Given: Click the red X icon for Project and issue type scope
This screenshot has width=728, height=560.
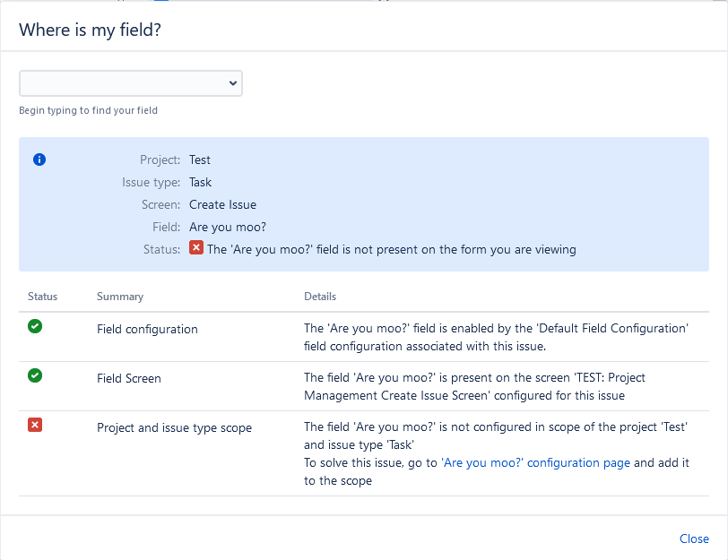Looking at the screenshot, I should 35,426.
